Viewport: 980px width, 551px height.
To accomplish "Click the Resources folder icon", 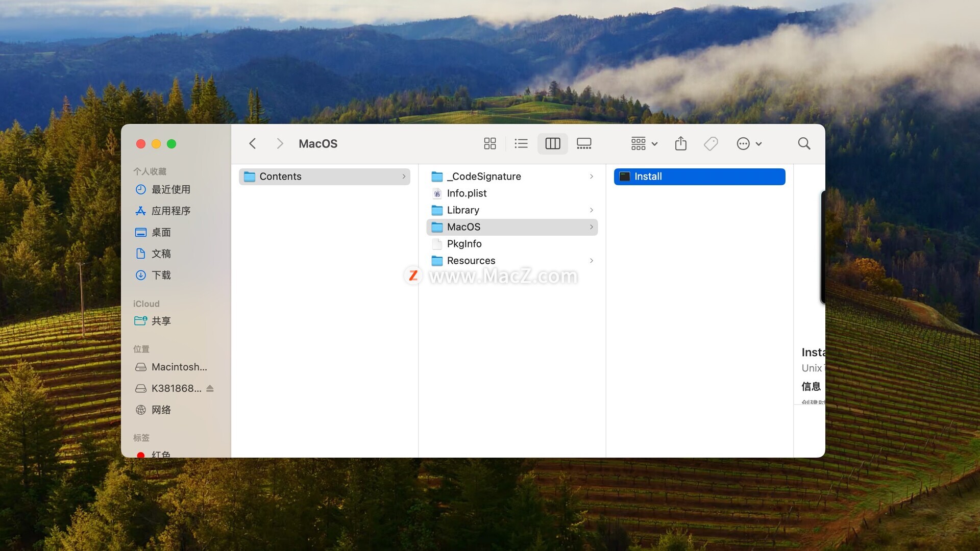I will point(437,261).
